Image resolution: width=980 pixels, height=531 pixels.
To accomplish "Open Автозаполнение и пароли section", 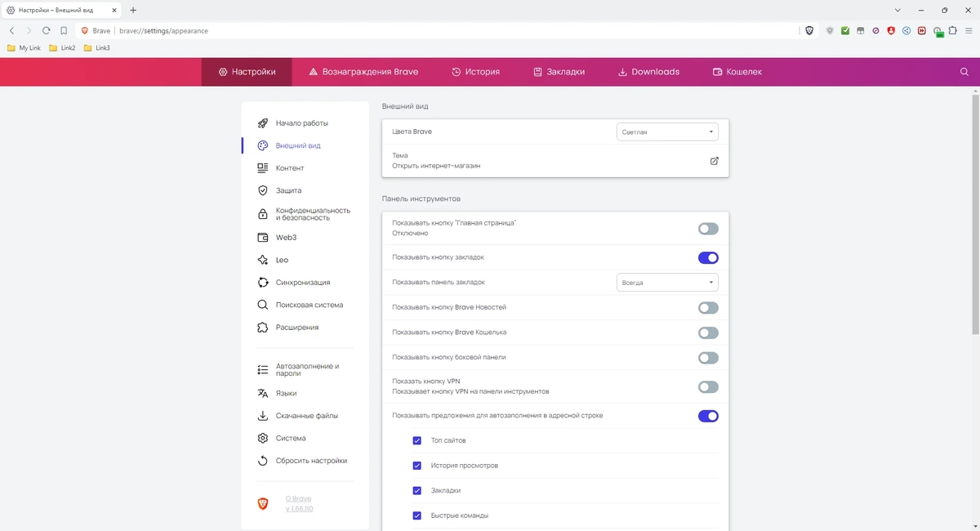I will [305, 370].
